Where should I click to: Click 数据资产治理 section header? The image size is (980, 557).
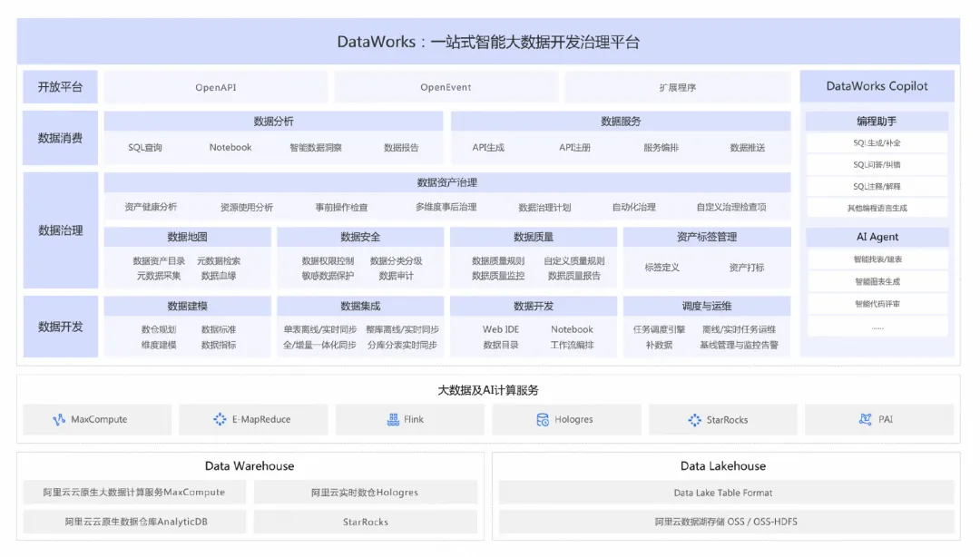click(x=446, y=182)
